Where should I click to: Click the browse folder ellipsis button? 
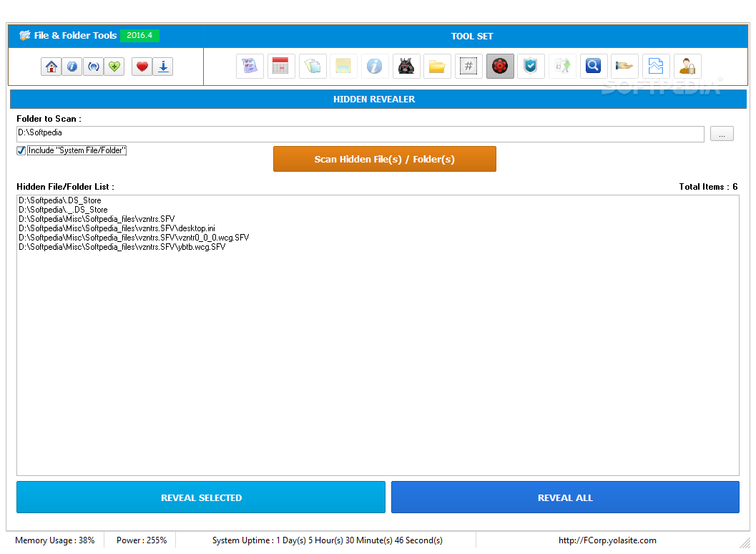722,134
